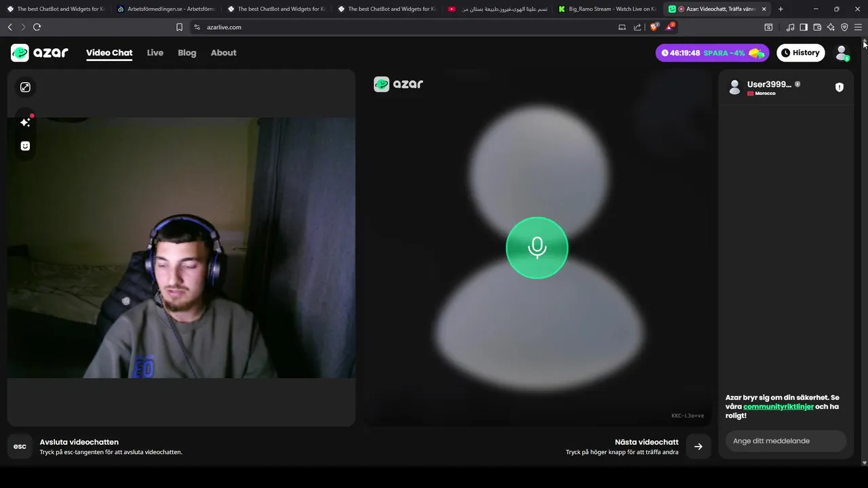
Task: Open the sparkle effects icon with red dot
Action: 25,122
